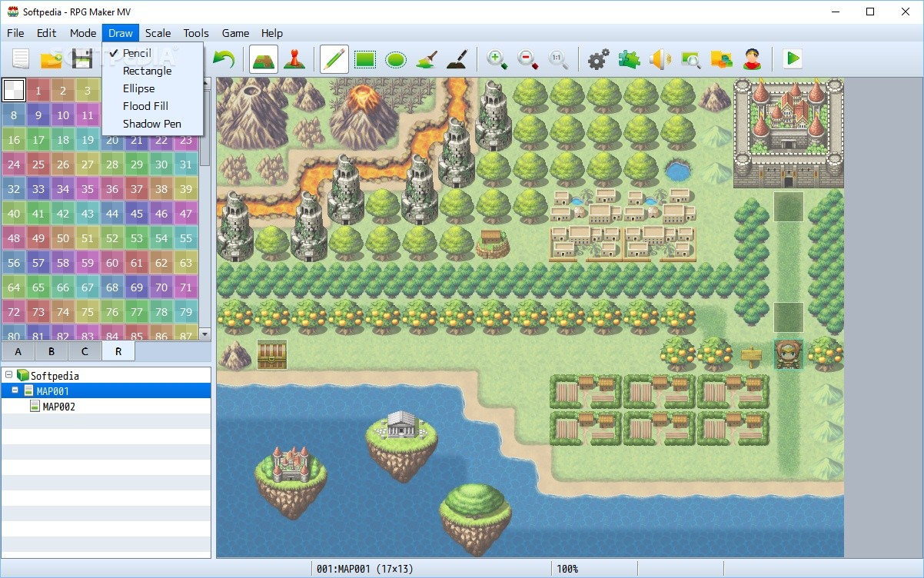The image size is (924, 578).
Task: Click the Open Project folder icon
Action: click(52, 59)
